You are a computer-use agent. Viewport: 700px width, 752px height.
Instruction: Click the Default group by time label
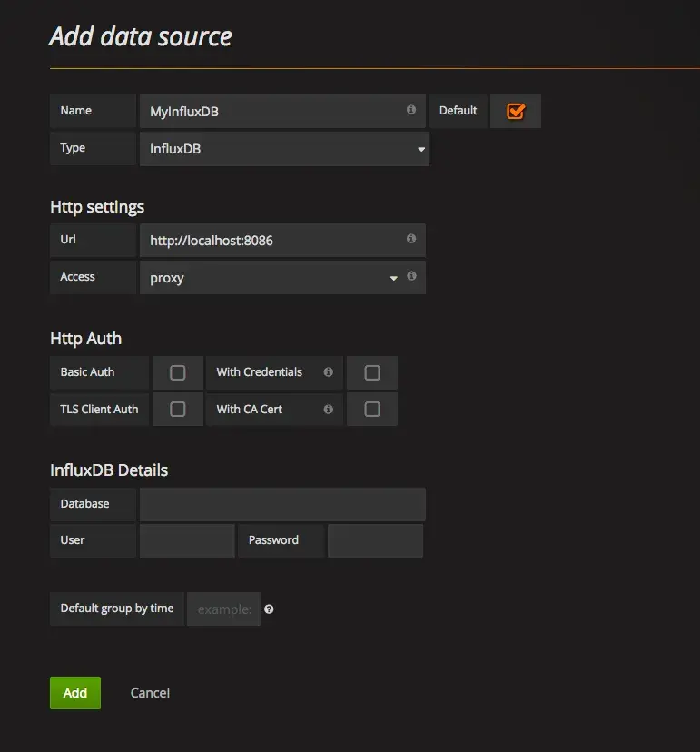[x=117, y=609]
